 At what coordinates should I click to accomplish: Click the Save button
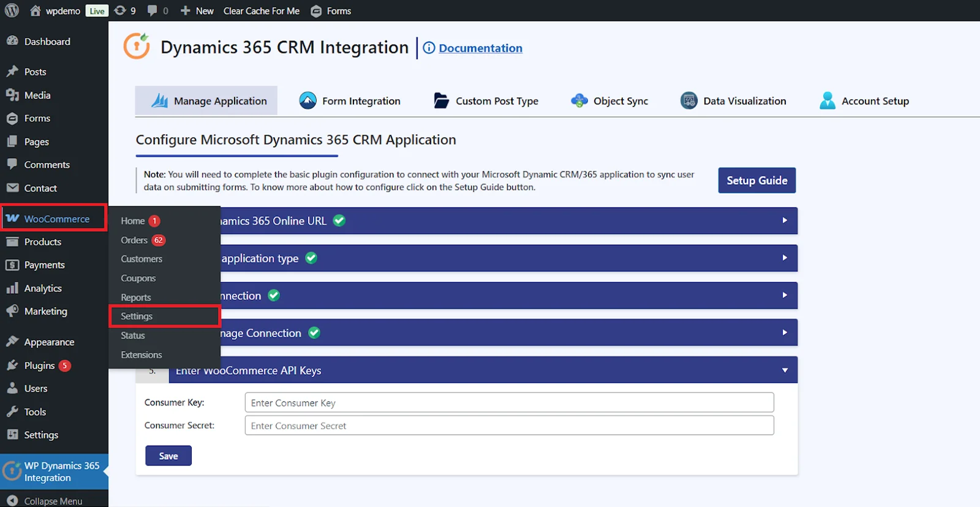tap(168, 456)
